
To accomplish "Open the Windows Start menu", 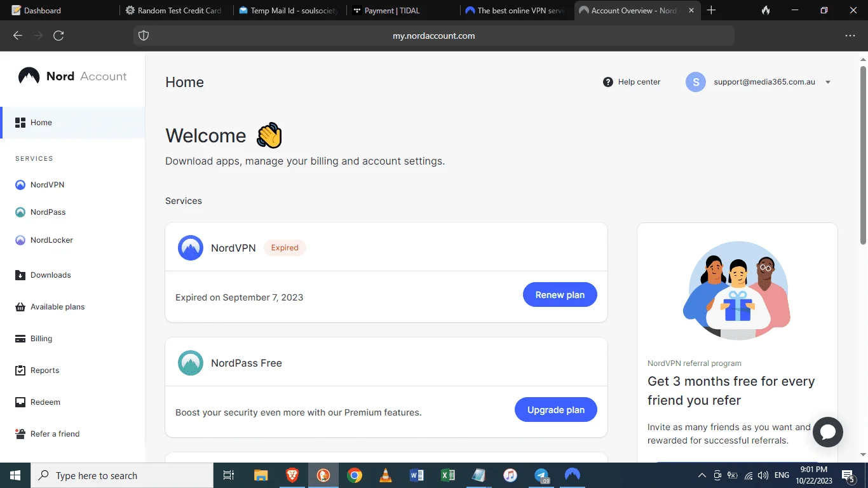I will coord(15,475).
